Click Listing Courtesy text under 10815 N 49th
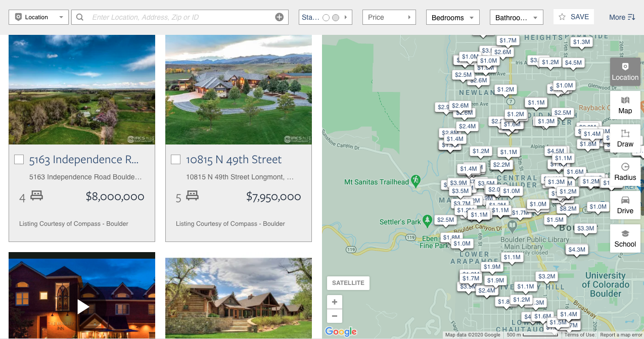The height and width of the screenshot is (339, 644). (x=231, y=224)
